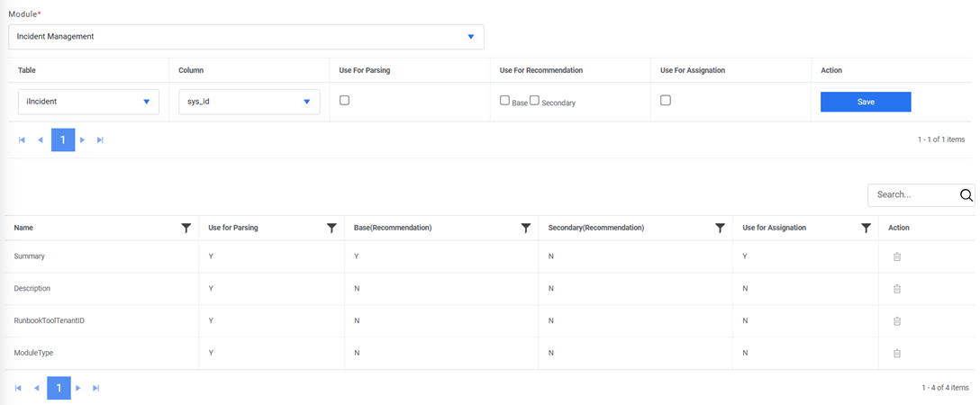Delete the RunbookToolTenantID row
The width and height of the screenshot is (980, 405).
tap(896, 321)
